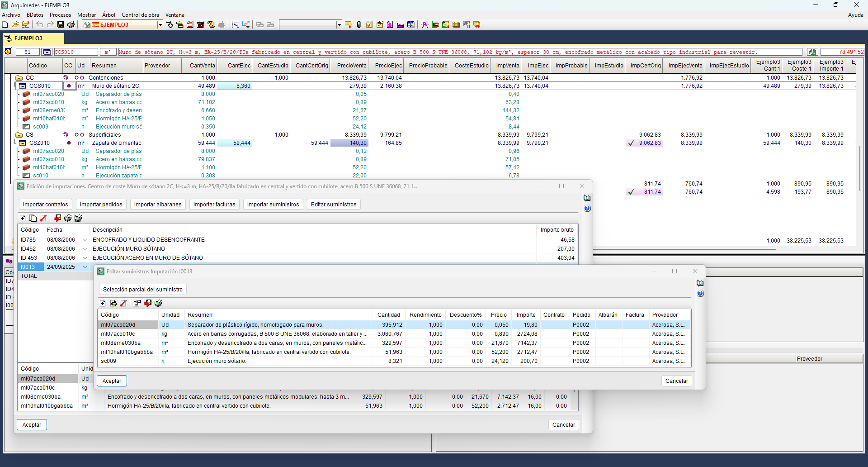Click the Save diskette icon in main toolbar
The image size is (868, 467).
click(61, 24)
